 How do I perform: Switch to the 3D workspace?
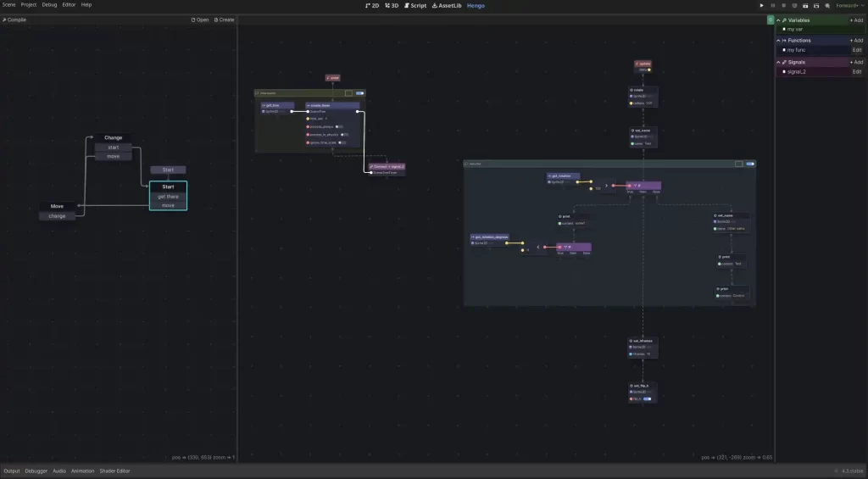[x=392, y=5]
